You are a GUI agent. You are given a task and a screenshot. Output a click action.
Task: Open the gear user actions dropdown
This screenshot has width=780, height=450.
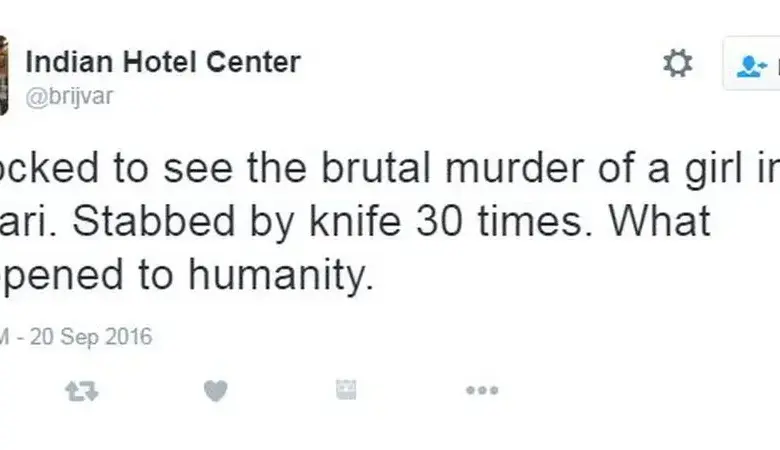tap(677, 65)
